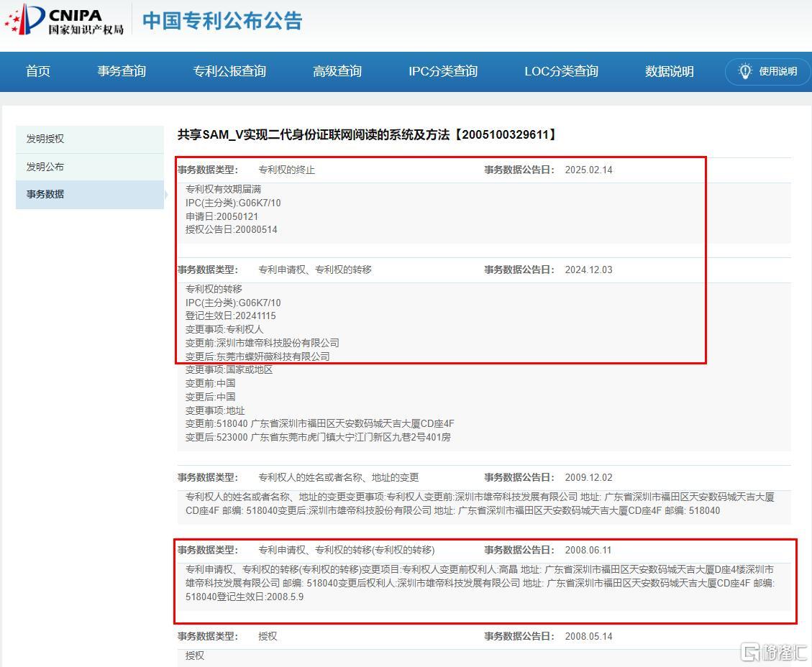812x667 pixels.
Task: Select the 高级查询 navigation item
Action: [337, 71]
